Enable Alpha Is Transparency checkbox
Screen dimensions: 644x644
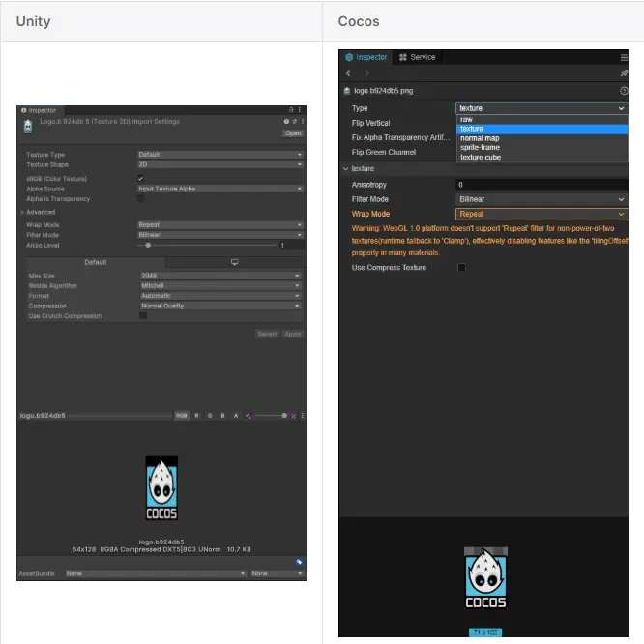tap(140, 199)
